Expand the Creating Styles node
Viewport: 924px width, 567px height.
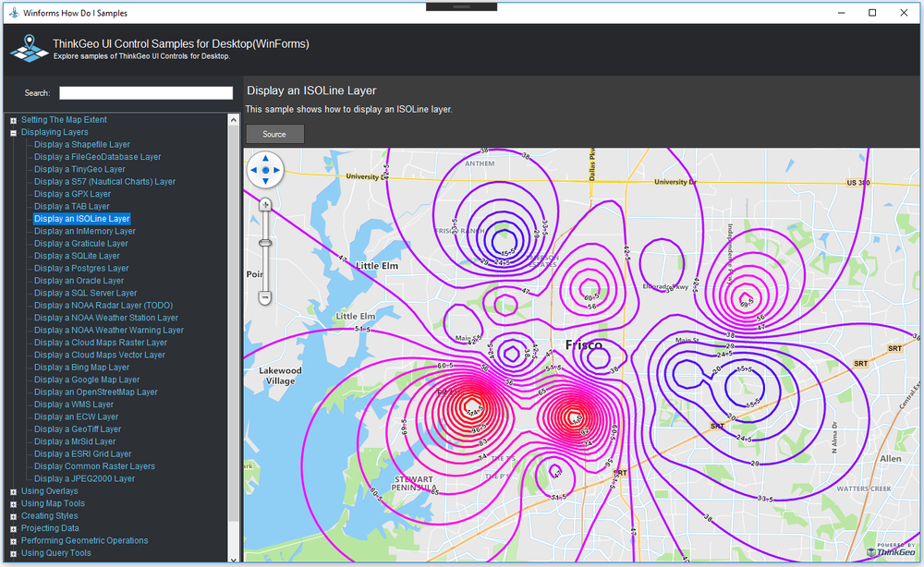[x=13, y=516]
